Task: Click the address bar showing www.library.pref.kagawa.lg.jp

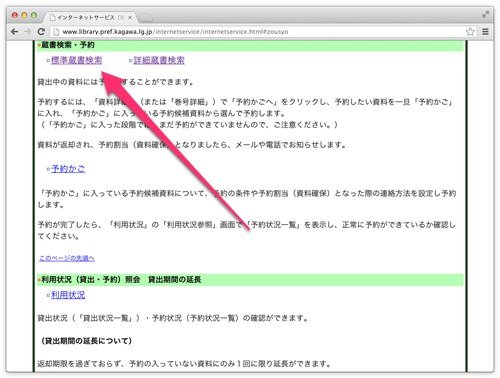Action: tap(260, 32)
